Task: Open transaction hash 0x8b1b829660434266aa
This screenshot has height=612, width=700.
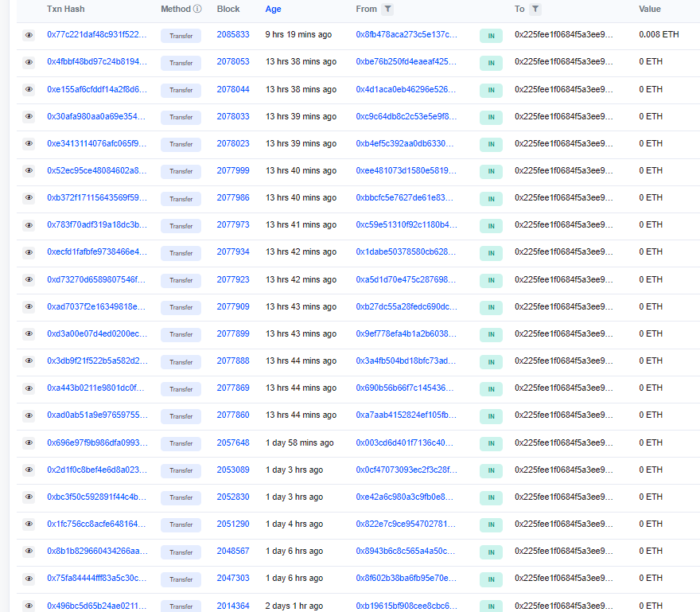Action: [x=97, y=551]
